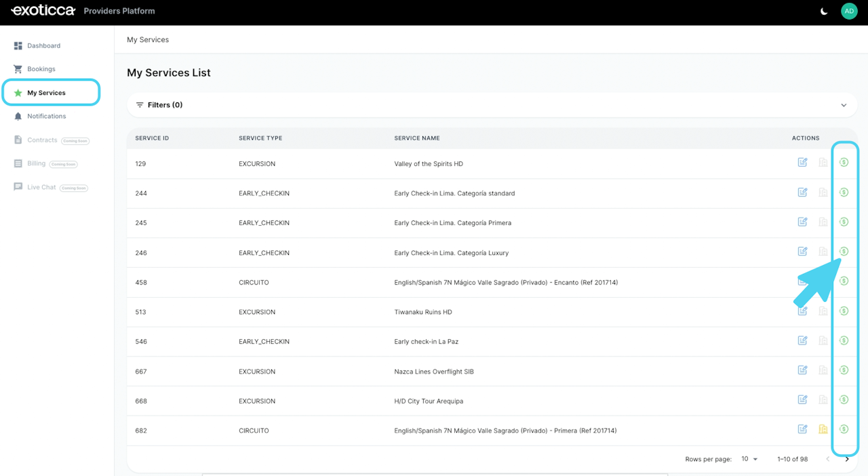The width and height of the screenshot is (868, 476).
Task: Open pricing icon for service 244
Action: (844, 193)
